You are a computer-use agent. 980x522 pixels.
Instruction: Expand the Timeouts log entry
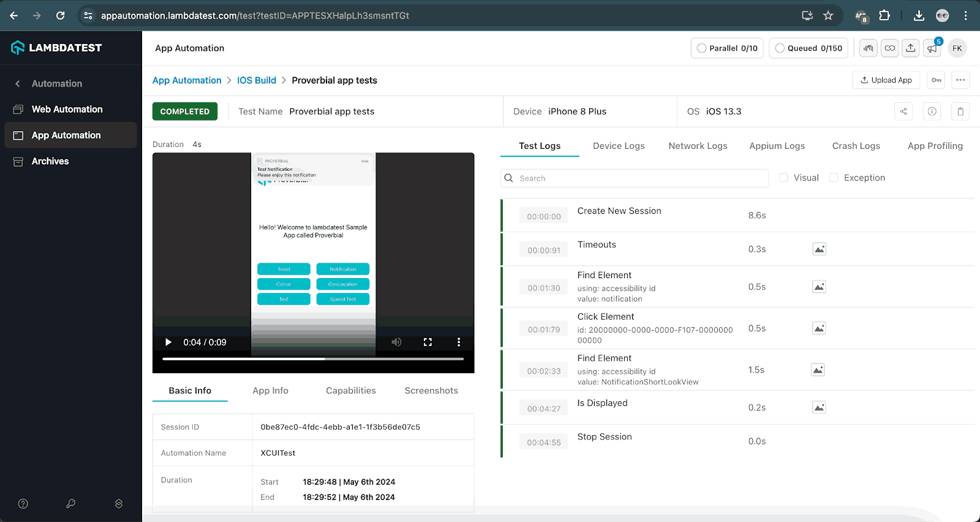coord(737,249)
